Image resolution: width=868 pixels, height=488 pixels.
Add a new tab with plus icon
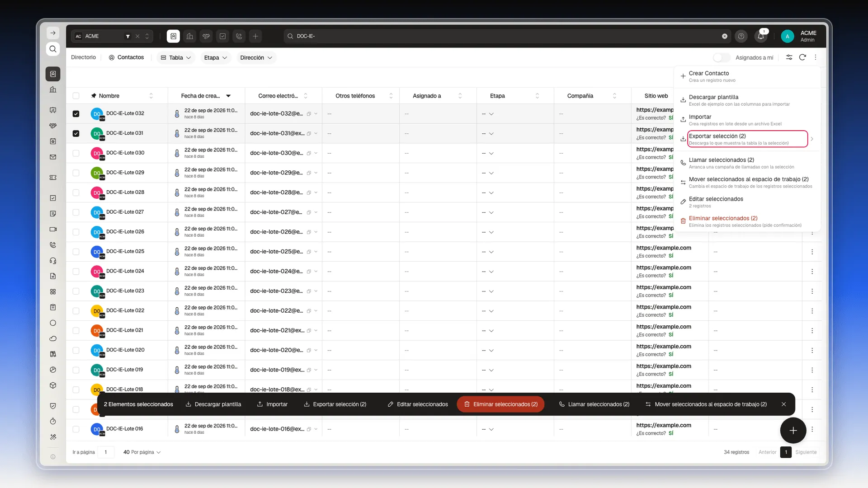coord(255,36)
